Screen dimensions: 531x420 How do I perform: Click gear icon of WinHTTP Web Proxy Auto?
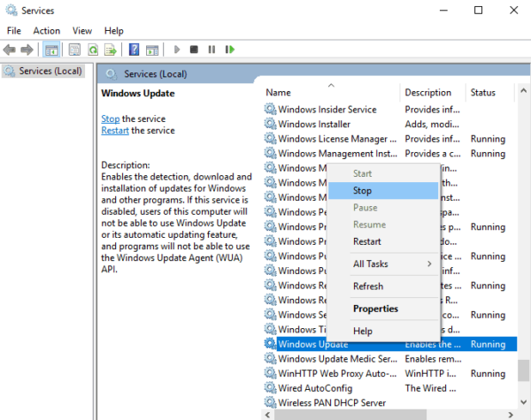tap(270, 373)
